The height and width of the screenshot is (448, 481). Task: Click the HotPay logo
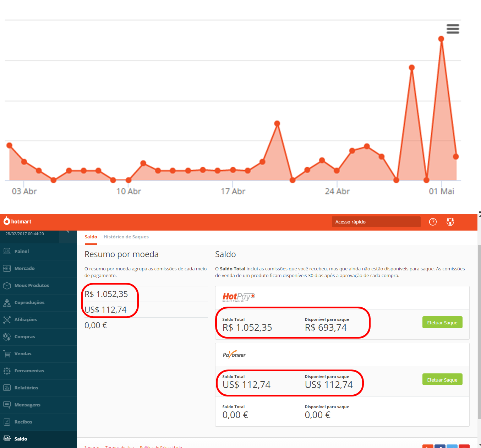[x=239, y=297]
